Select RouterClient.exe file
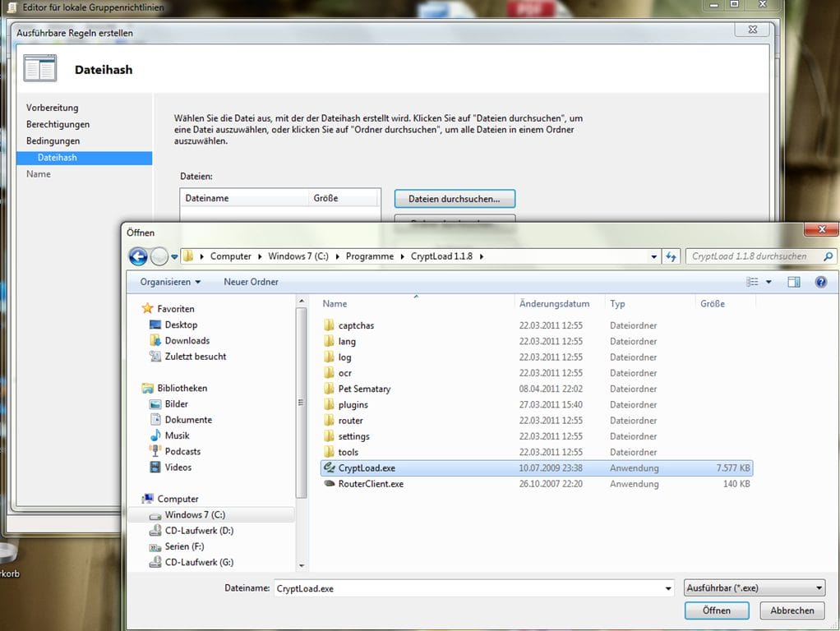Viewport: 840px width, 631px height. [371, 484]
